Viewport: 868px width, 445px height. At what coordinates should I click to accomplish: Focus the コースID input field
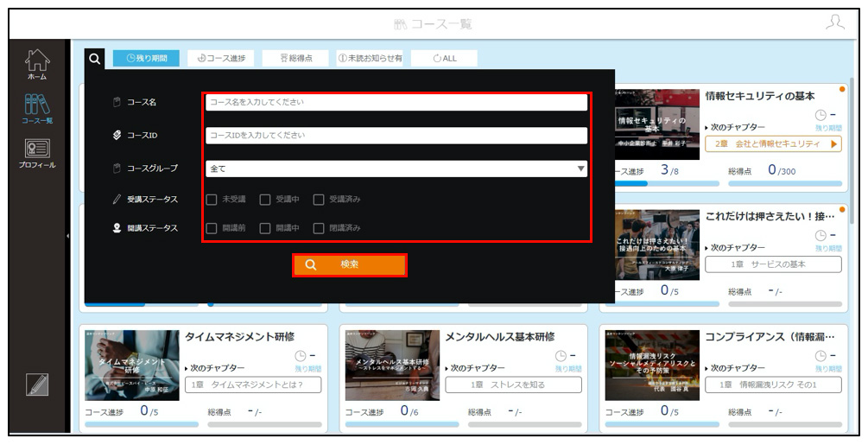click(x=396, y=136)
